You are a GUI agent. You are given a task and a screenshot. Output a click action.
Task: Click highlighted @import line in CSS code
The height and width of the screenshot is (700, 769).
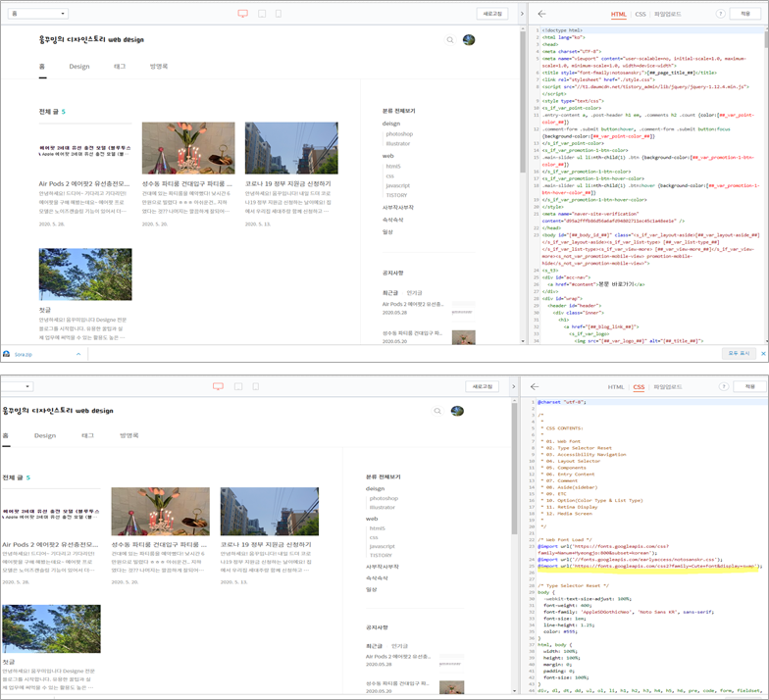pos(649,567)
